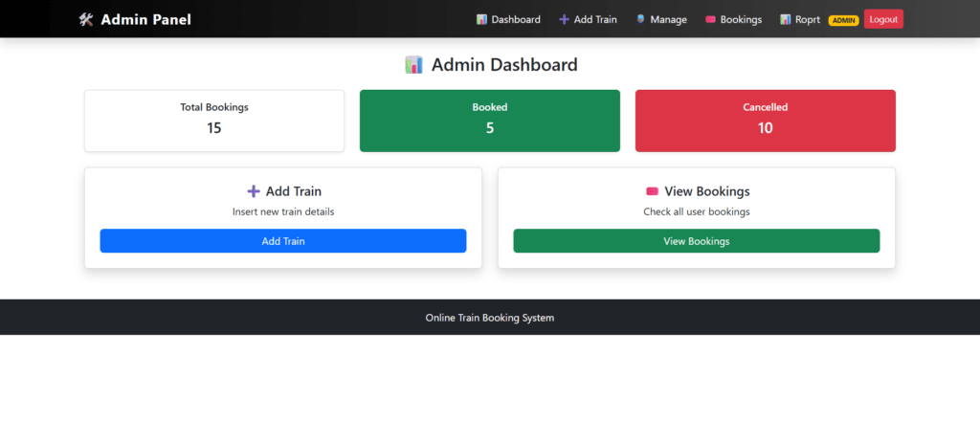Click the red Logout button
Viewport: 980px width, 443px height.
click(x=883, y=19)
